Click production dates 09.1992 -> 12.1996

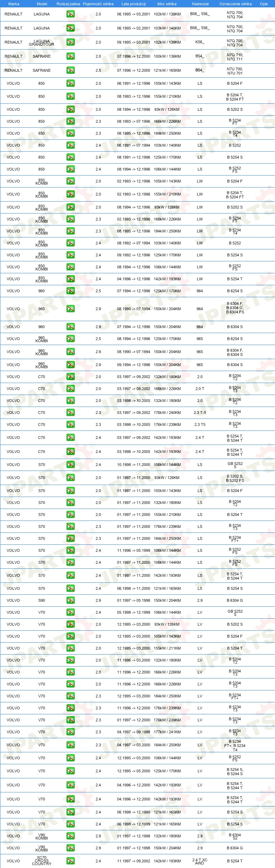134,255
